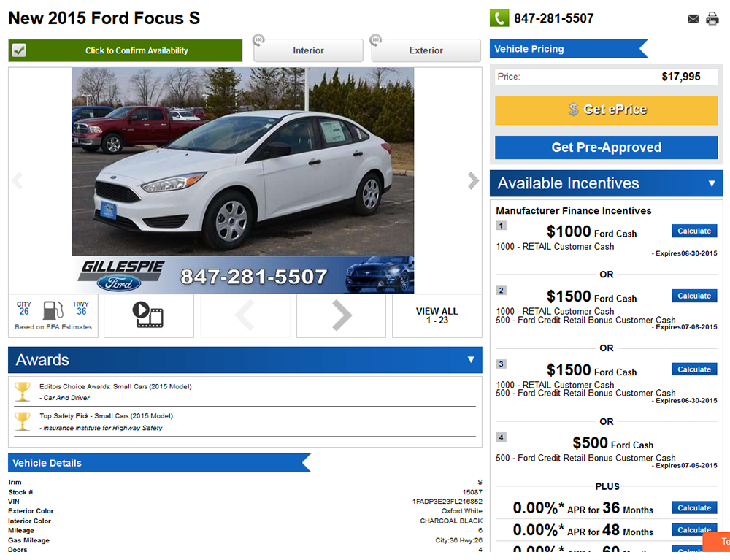Viewport: 730px width, 560px height.
Task: Click the Oxford White exterior color value
Action: coord(462,511)
